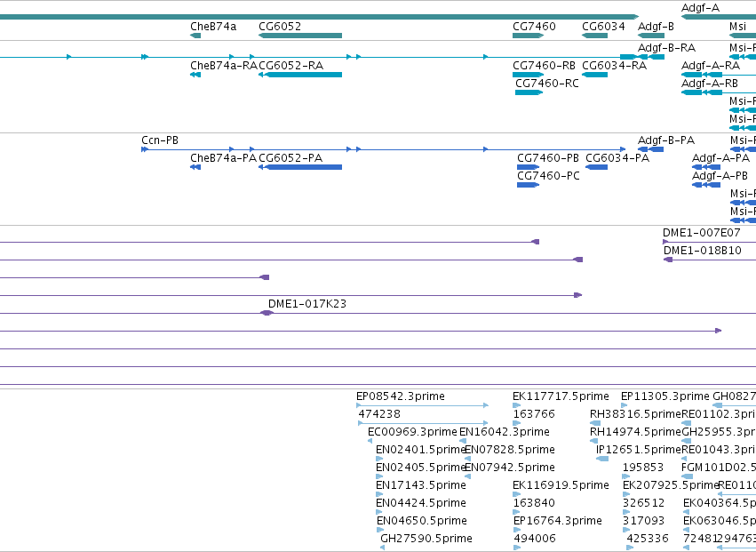The width and height of the screenshot is (756, 552).
Task: Click the CG7460-RC transcript label
Action: point(547,84)
